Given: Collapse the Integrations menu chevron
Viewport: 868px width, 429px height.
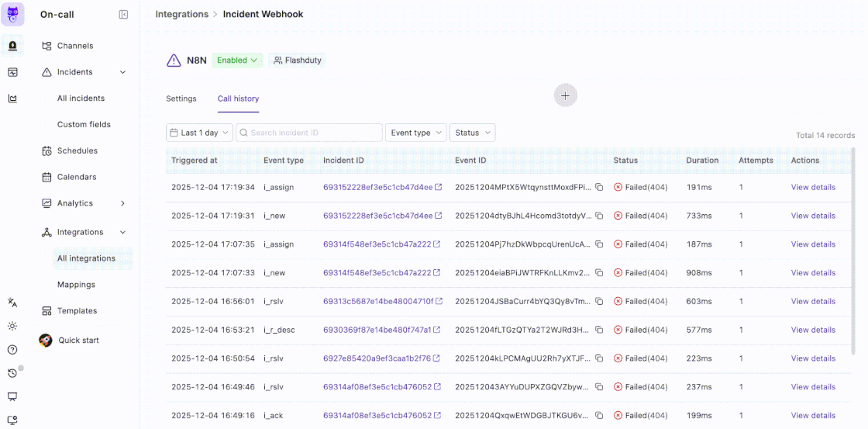Looking at the screenshot, I should click(123, 232).
